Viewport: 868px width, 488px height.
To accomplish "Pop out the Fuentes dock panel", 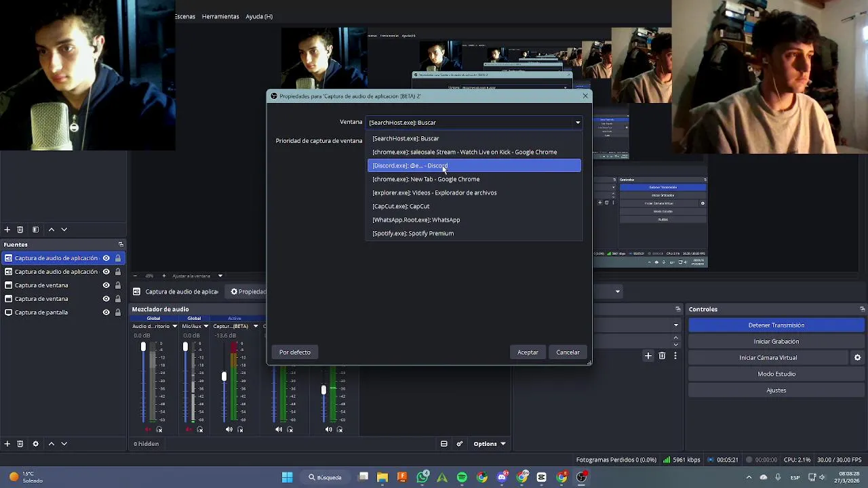I will pyautogui.click(x=121, y=245).
